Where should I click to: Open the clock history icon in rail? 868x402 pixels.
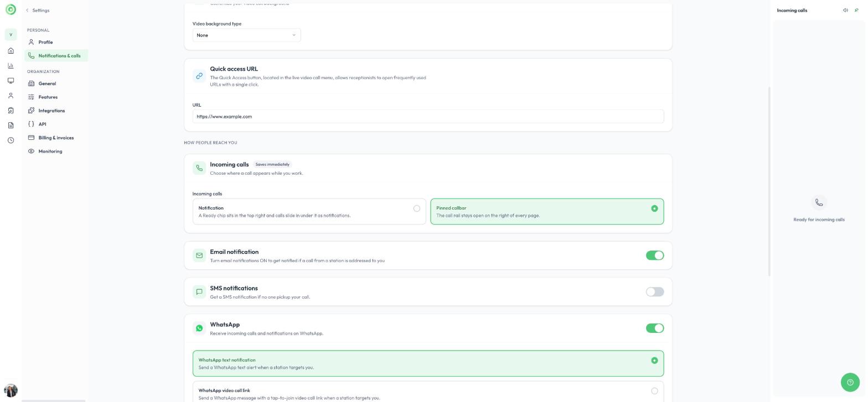click(11, 140)
